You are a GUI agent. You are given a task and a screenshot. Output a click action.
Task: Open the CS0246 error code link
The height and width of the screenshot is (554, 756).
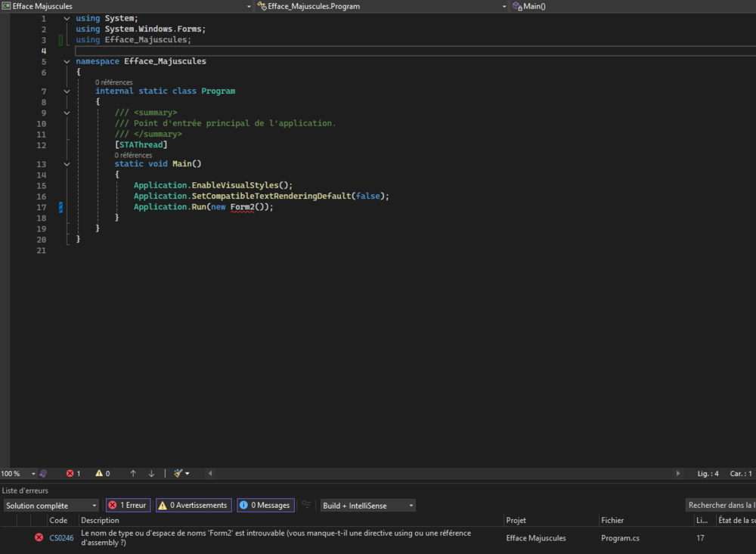click(x=62, y=538)
